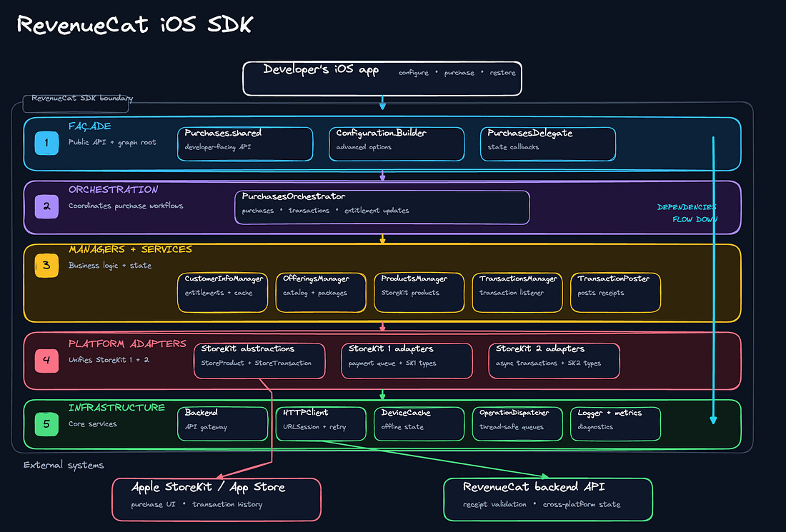The image size is (786, 532).
Task: Click the DEPENDENCIES FLOW DOWN label
Action: 687,214
